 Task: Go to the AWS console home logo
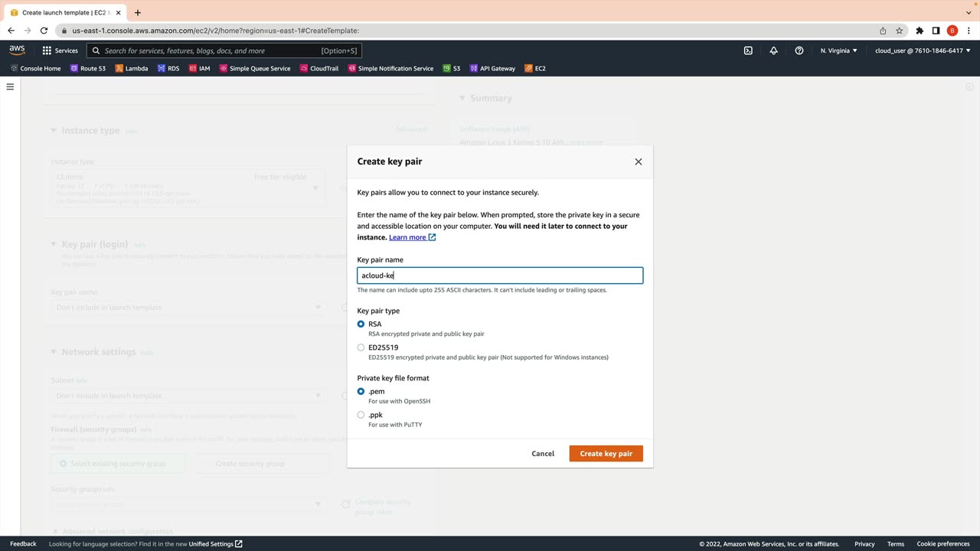[18, 51]
